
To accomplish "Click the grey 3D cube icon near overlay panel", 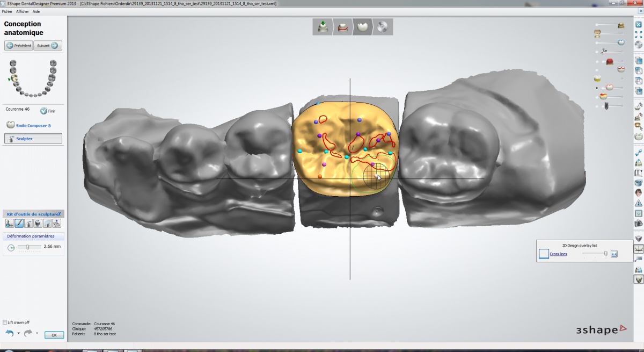I will click(639, 239).
